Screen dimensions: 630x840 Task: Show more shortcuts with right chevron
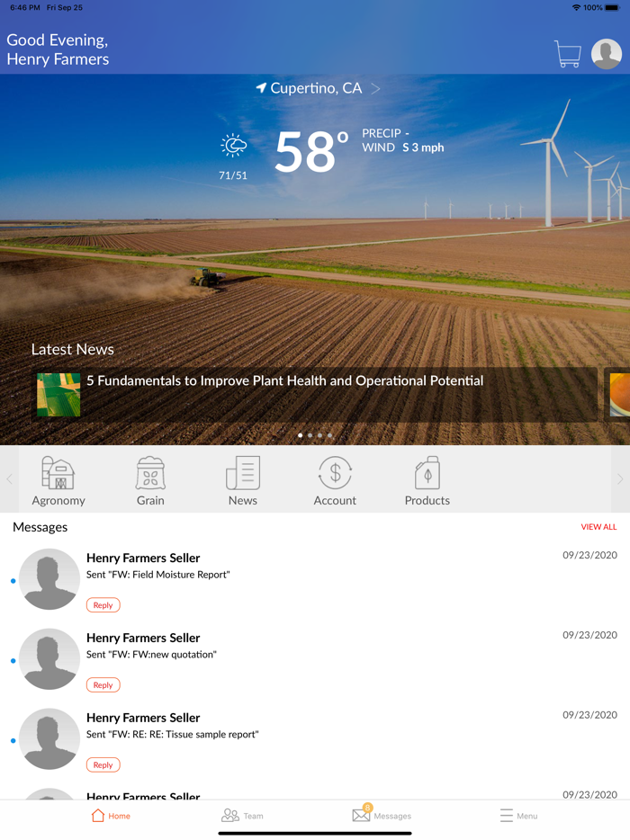(x=620, y=479)
